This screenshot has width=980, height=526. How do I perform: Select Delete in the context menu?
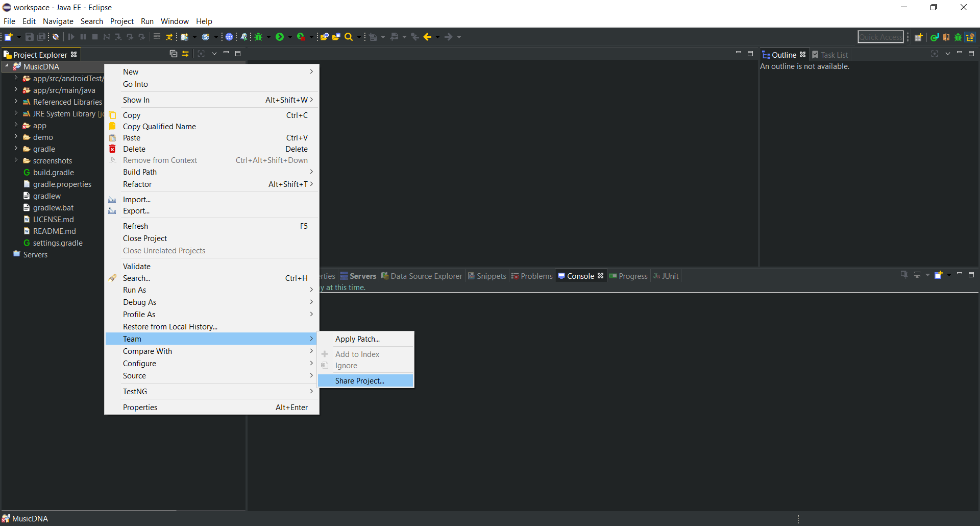coord(211,149)
